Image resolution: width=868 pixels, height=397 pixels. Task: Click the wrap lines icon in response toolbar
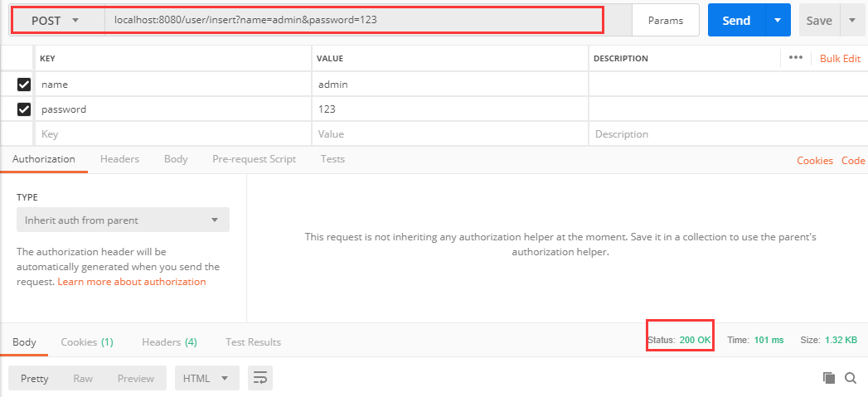click(260, 378)
